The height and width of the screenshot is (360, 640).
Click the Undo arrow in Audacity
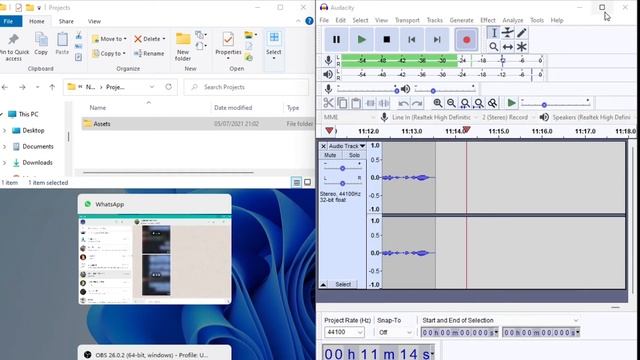(403, 103)
